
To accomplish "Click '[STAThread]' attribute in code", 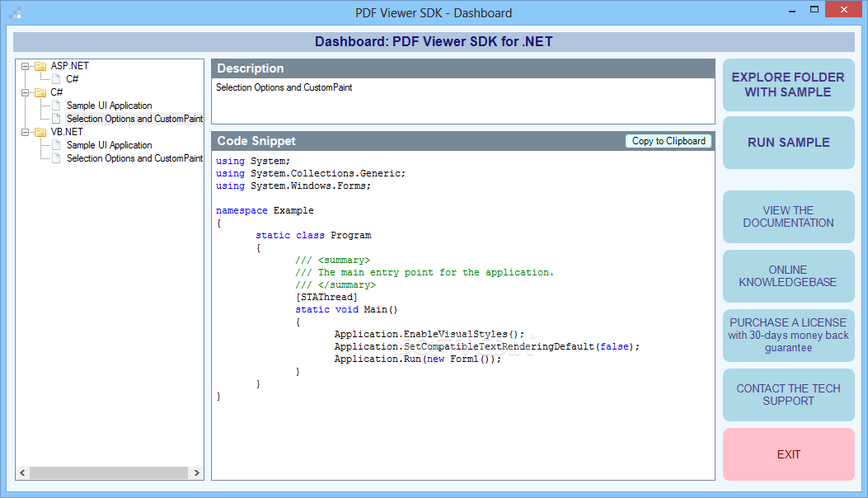I will coord(326,298).
